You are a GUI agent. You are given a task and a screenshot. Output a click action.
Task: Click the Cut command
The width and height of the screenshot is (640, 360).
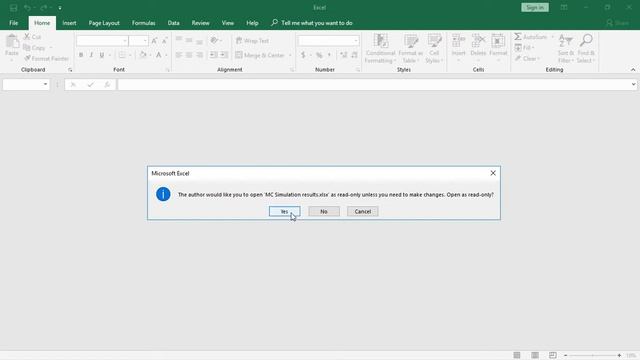pos(33,37)
